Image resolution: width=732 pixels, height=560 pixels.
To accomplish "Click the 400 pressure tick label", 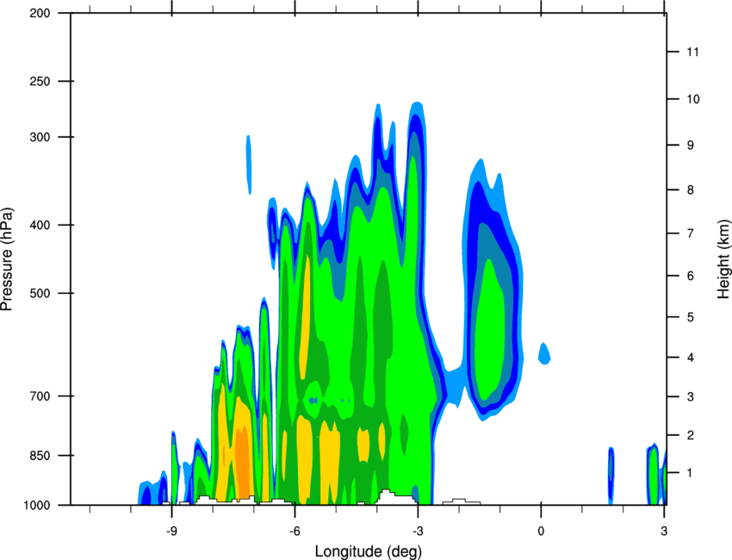I will coord(40,225).
